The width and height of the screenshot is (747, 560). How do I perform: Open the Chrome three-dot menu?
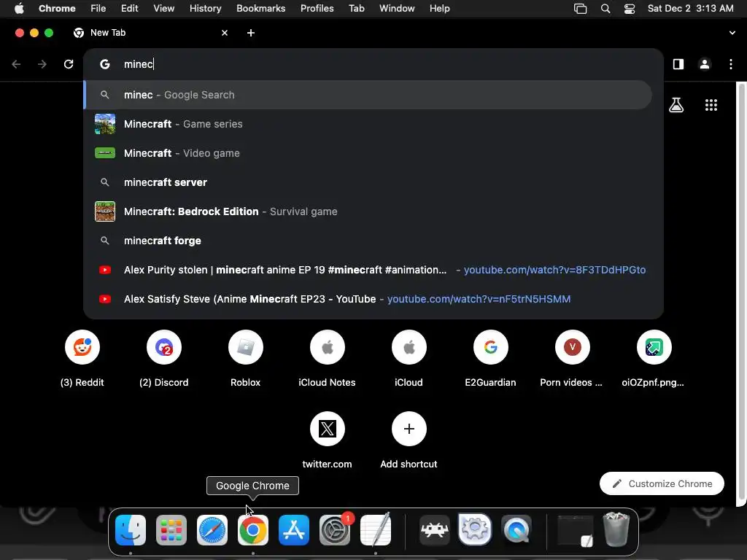coord(731,64)
